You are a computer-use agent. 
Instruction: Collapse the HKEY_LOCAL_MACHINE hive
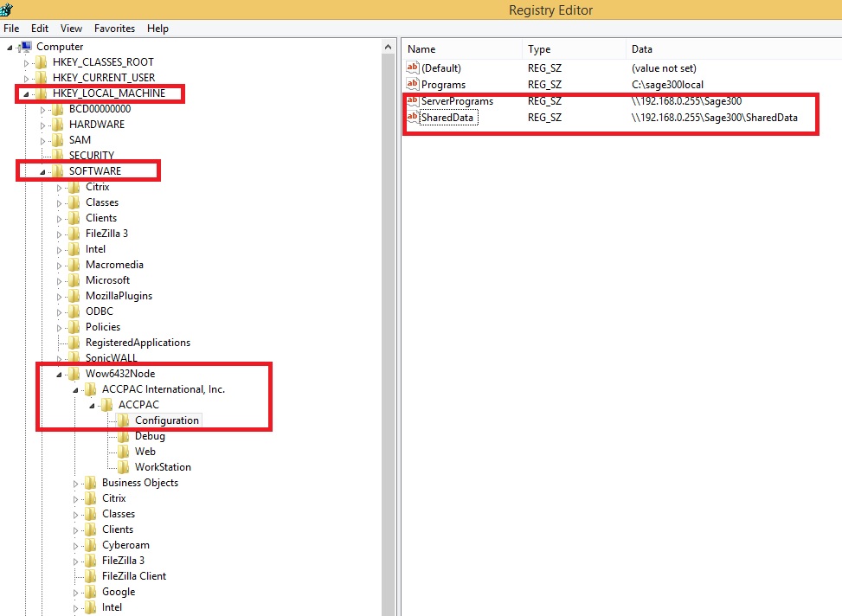(26, 94)
